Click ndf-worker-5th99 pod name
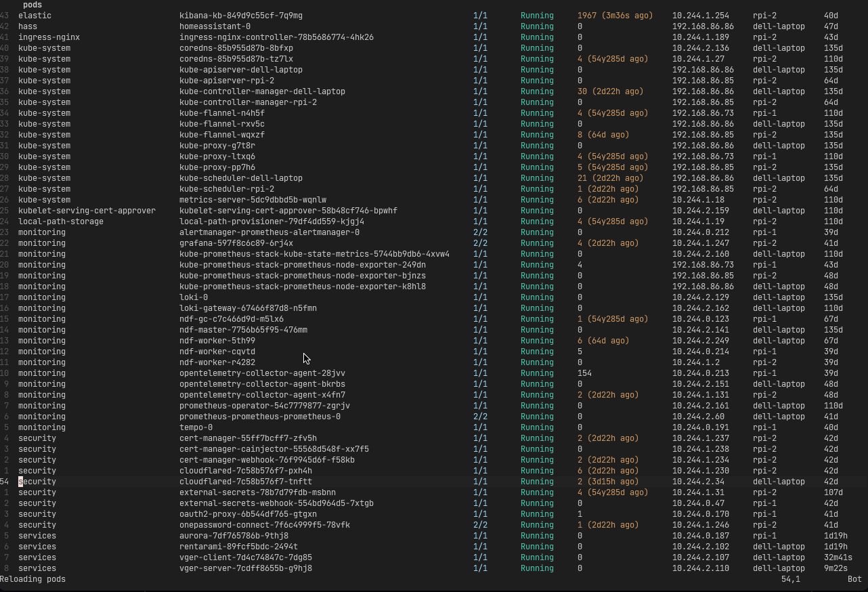The height and width of the screenshot is (592, 868). 217,341
